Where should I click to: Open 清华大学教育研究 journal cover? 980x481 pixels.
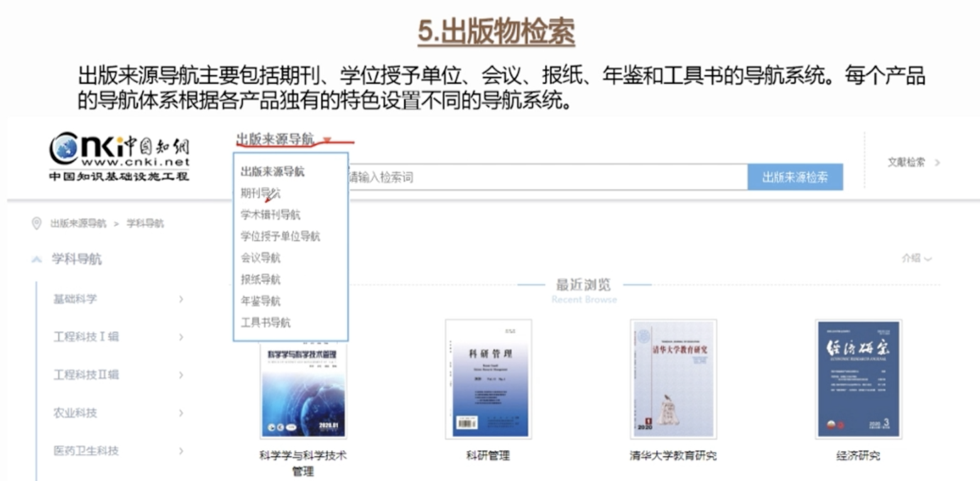673,379
